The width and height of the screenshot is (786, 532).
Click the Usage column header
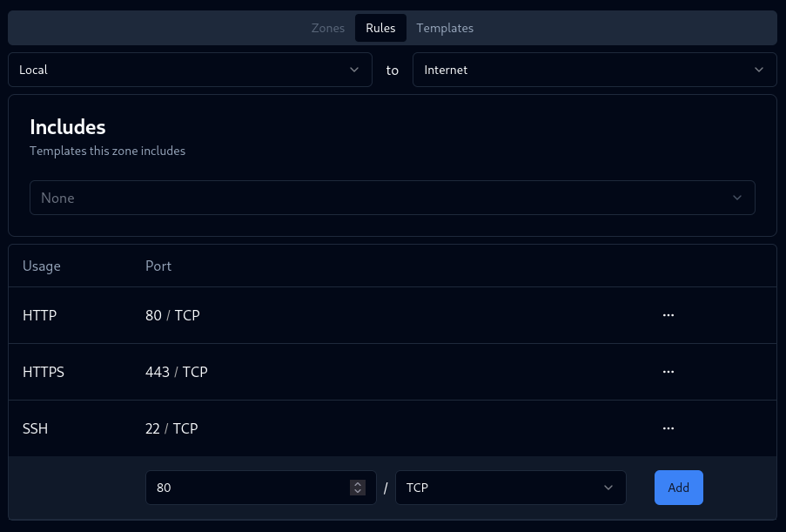click(x=42, y=266)
